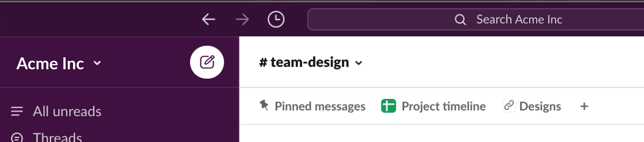Open the team-design channel details chevron

tap(359, 63)
